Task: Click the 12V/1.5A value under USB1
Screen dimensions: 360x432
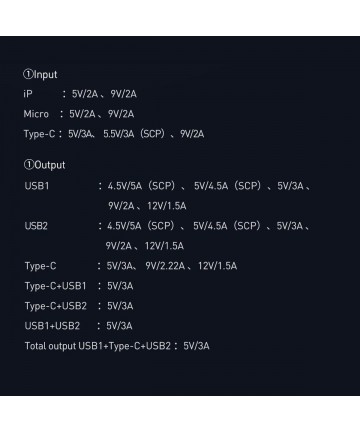Action: [x=167, y=206]
